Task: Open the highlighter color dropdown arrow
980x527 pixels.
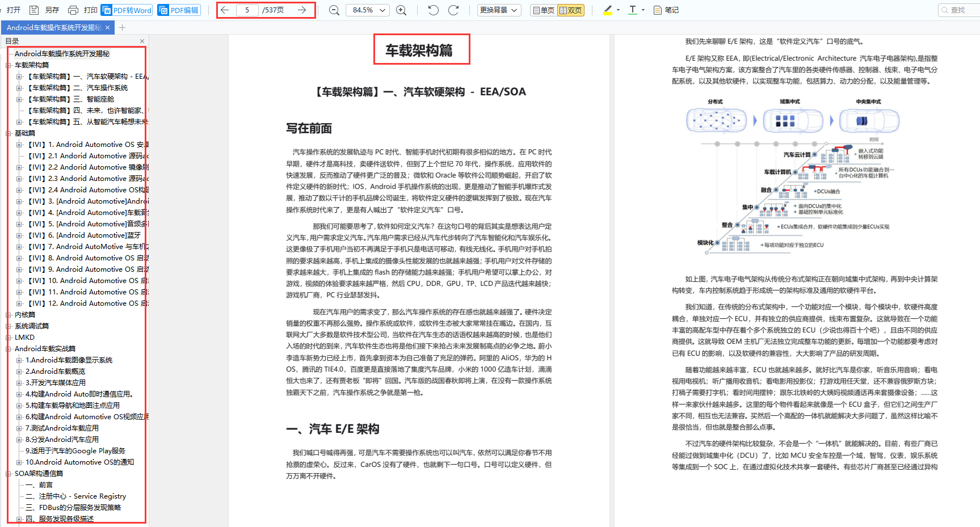Action: pyautogui.click(x=618, y=10)
